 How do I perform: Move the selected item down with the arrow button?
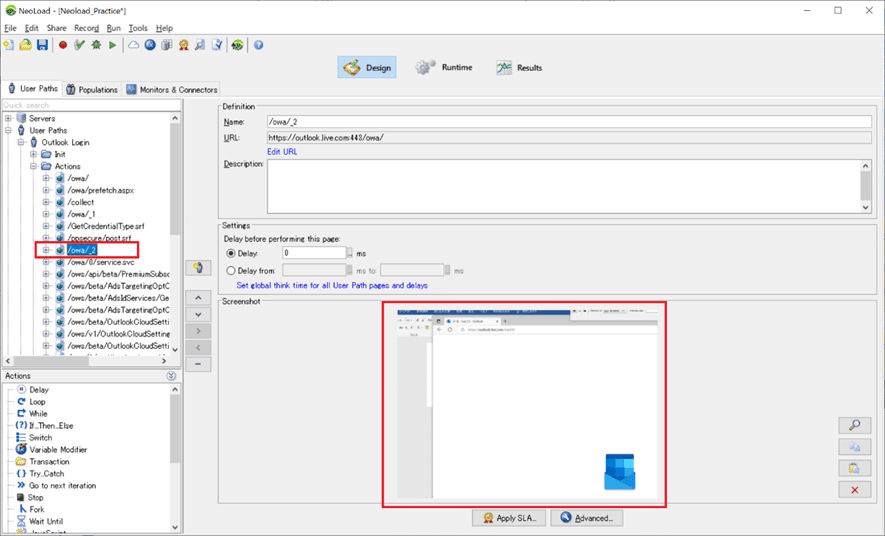coord(198,314)
